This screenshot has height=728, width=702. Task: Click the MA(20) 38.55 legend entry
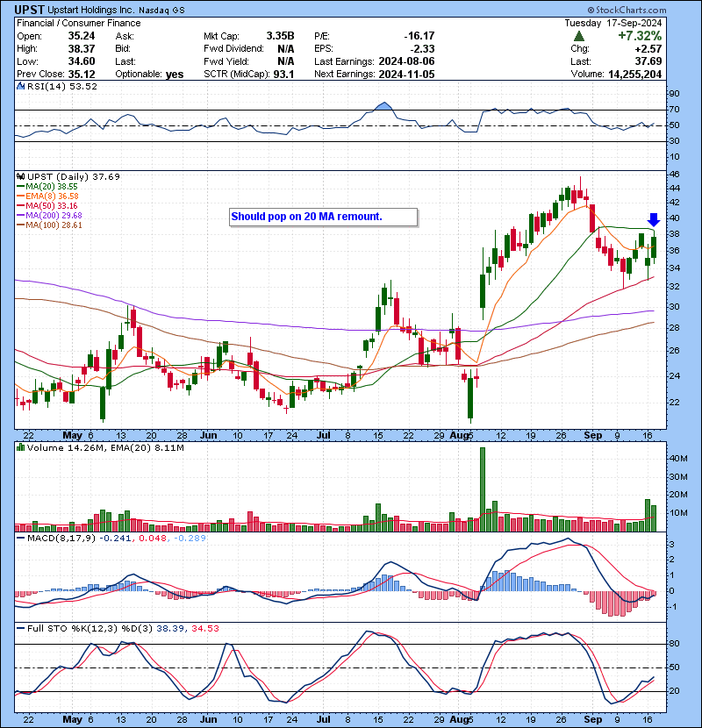51,186
